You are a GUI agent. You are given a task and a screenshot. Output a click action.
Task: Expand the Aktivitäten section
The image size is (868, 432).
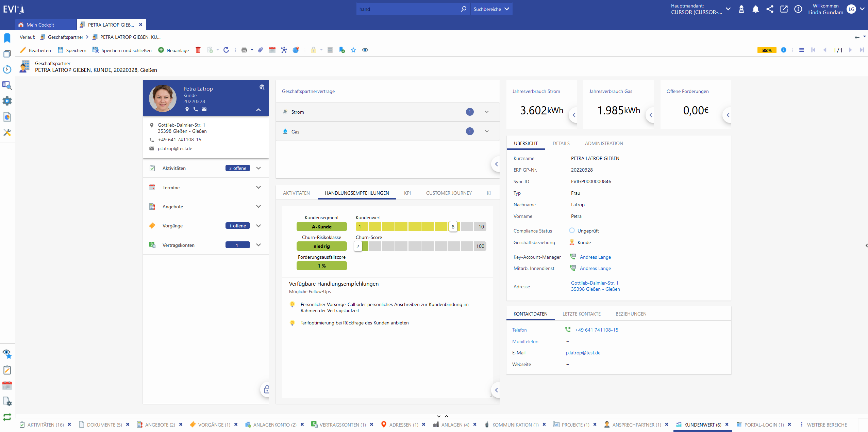pyautogui.click(x=258, y=168)
